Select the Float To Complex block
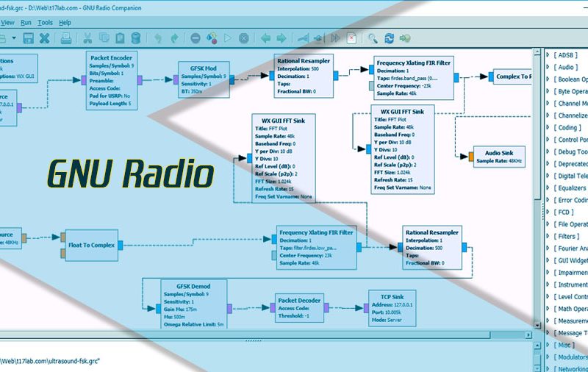Viewport: 588px width, 372px height. pos(91,246)
